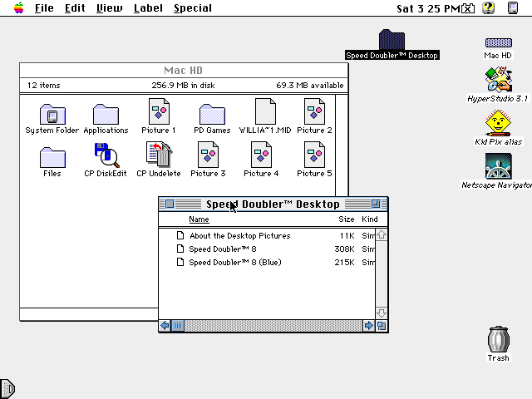Select the Netscape Navigator desktop icon
This screenshot has height=399, width=532.
coord(499,166)
